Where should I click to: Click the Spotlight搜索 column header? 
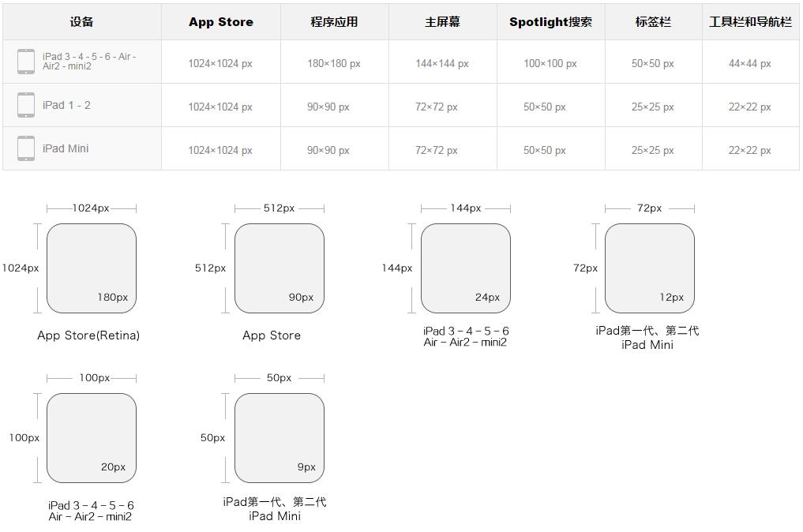coord(550,22)
